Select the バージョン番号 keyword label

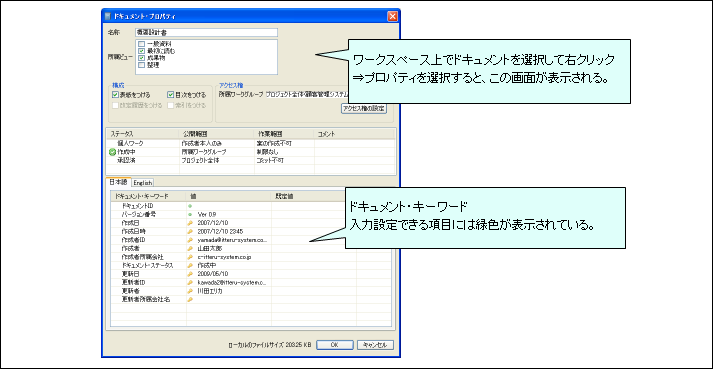pyautogui.click(x=138, y=214)
